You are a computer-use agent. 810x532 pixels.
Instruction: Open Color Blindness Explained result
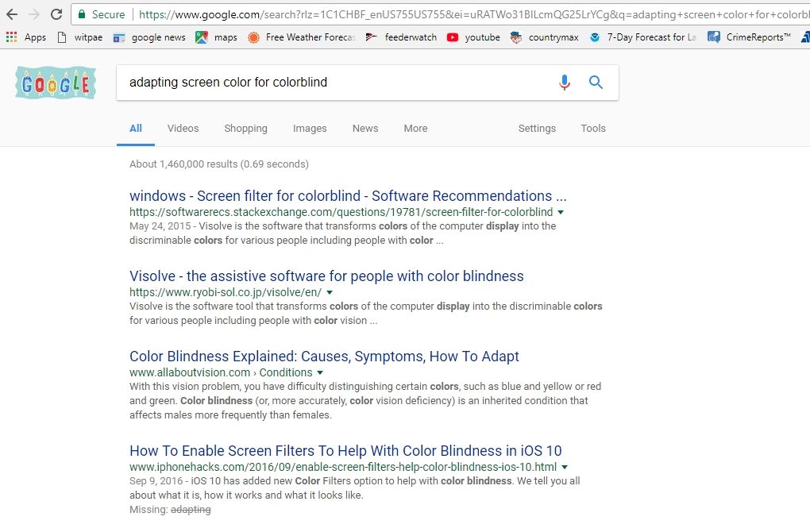pyautogui.click(x=325, y=356)
